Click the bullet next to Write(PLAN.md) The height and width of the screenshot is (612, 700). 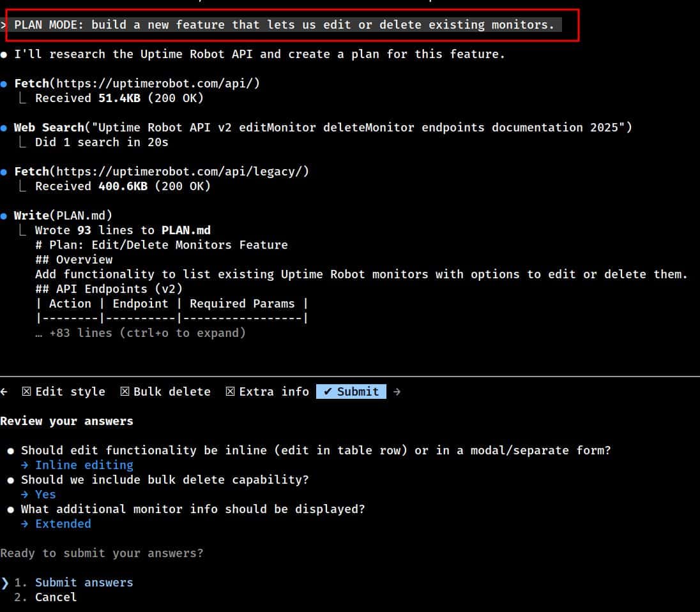tap(4, 216)
